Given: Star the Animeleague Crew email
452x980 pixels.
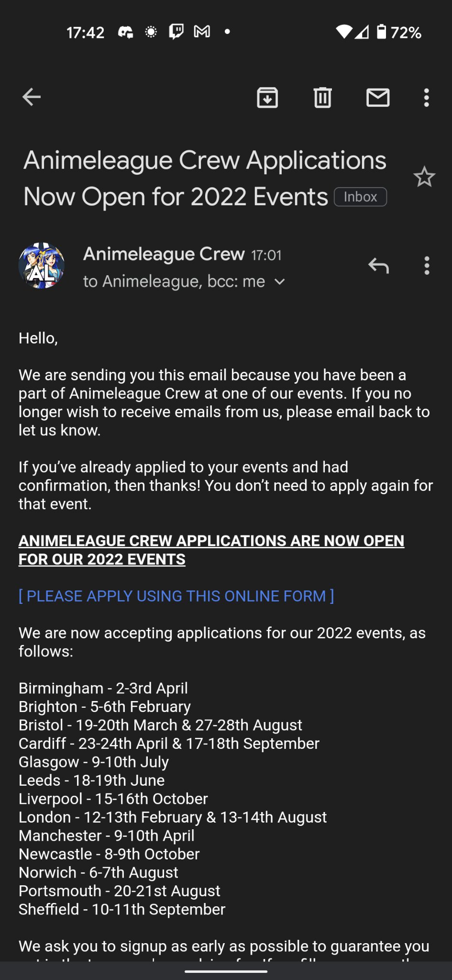Looking at the screenshot, I should pos(424,178).
